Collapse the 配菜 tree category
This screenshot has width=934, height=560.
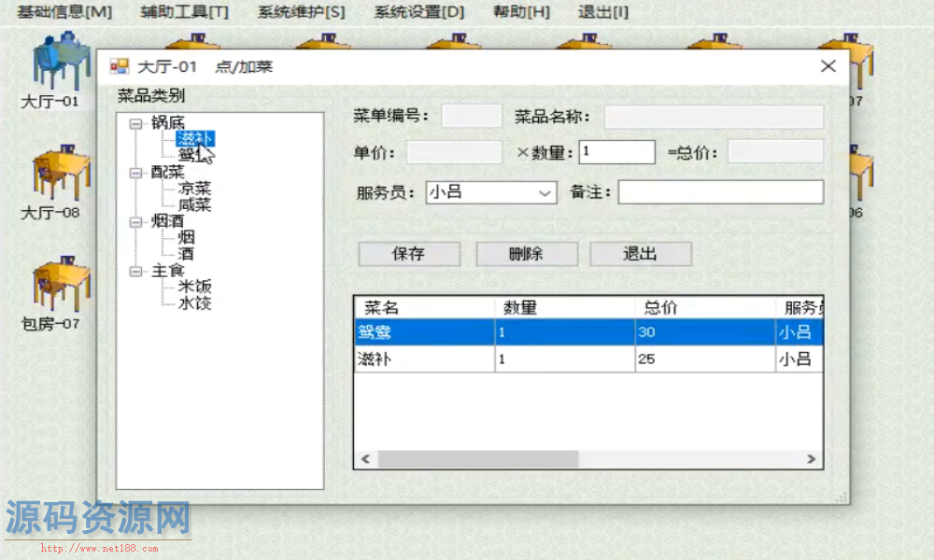point(135,174)
